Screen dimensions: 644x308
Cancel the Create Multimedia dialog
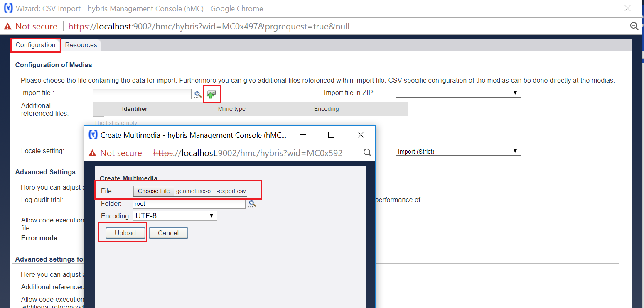pyautogui.click(x=168, y=233)
